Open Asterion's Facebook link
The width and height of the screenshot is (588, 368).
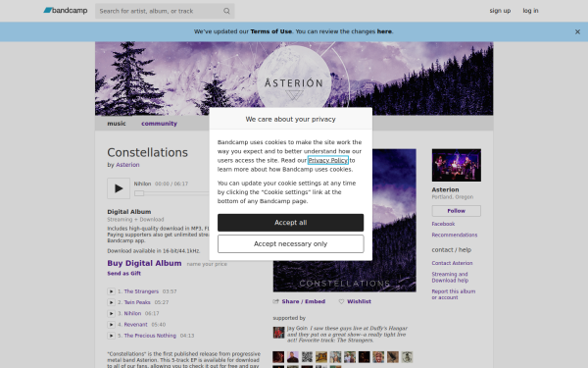443,224
